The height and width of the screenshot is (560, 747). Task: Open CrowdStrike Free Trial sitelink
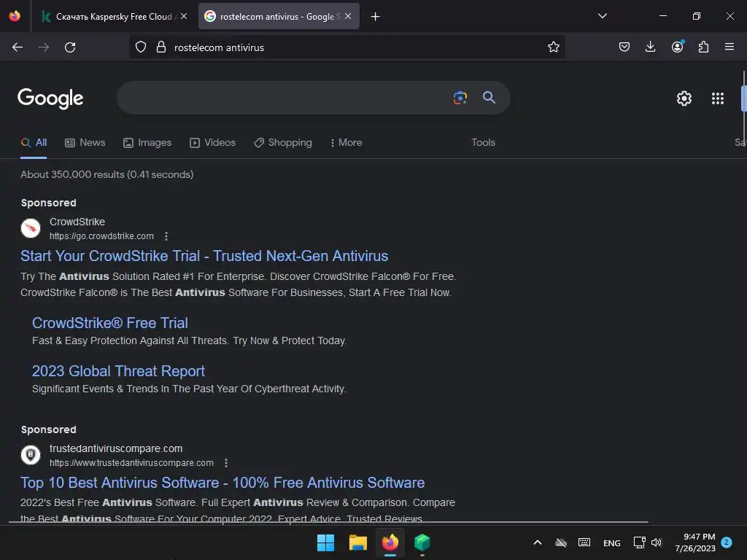[110, 323]
